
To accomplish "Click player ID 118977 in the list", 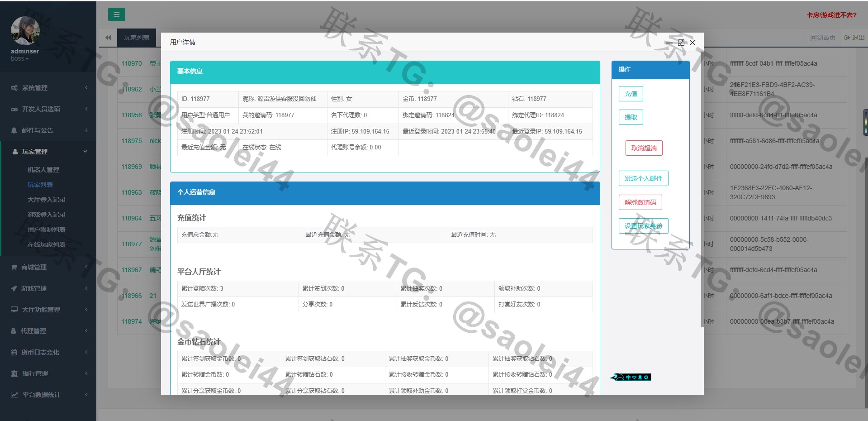I will click(x=132, y=244).
